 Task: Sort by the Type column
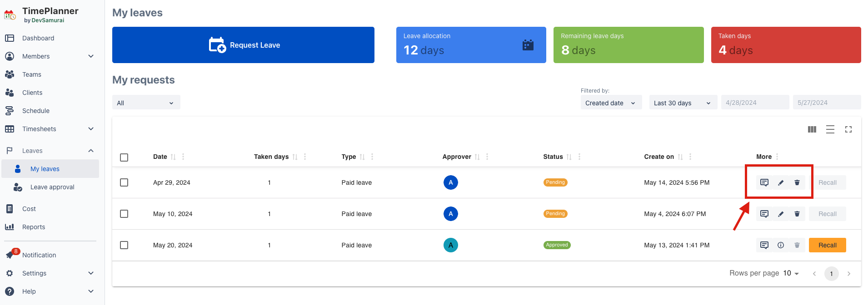[362, 157]
